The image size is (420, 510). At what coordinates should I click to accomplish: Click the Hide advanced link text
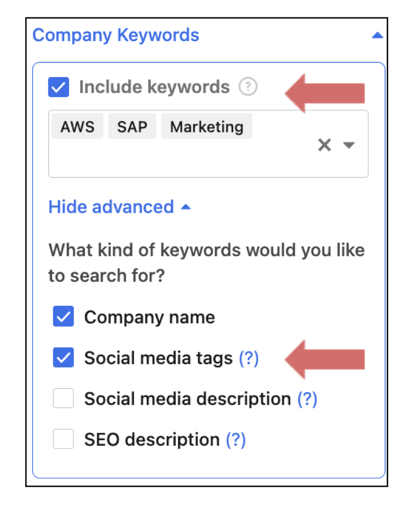111,206
